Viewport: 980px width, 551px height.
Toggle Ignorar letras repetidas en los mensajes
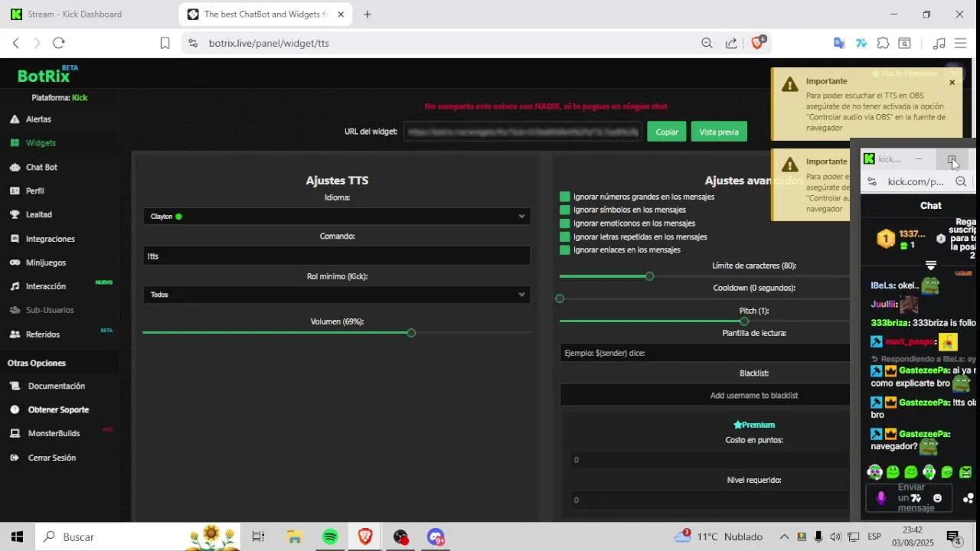tap(565, 236)
